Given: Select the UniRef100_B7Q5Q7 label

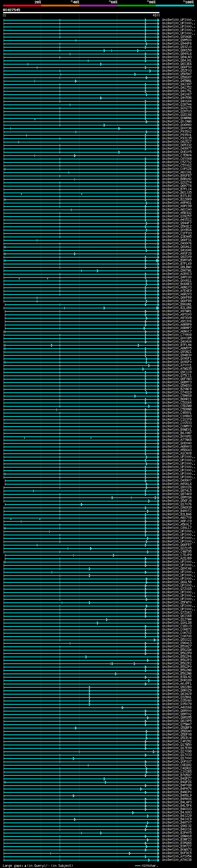Looking at the screenshot, I should (177, 775).
